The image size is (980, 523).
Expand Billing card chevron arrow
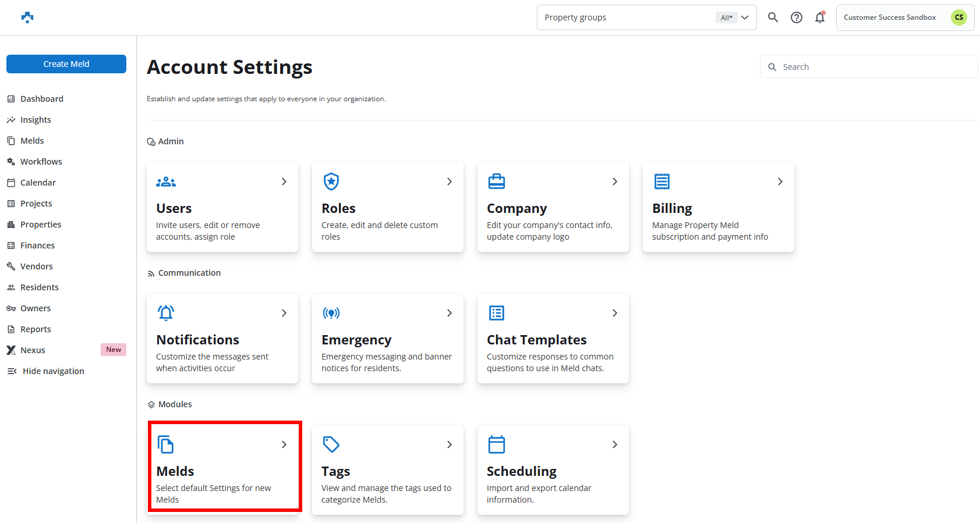[x=780, y=182]
